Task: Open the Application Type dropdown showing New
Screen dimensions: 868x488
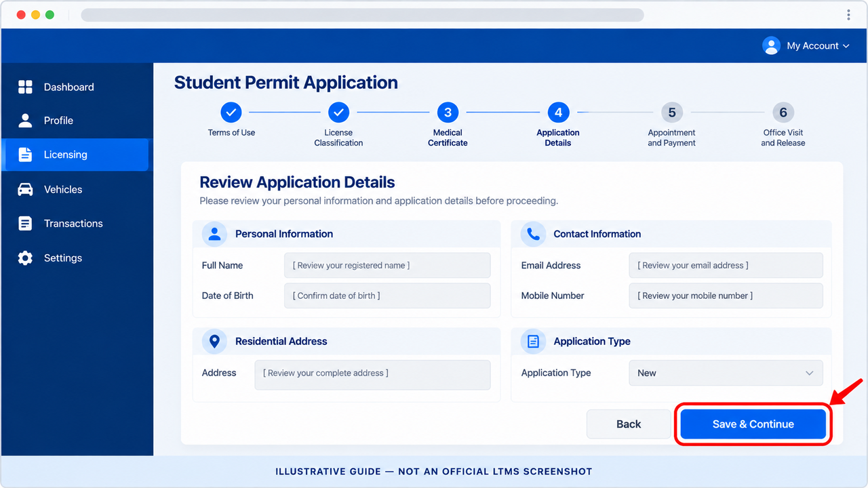Action: 726,373
